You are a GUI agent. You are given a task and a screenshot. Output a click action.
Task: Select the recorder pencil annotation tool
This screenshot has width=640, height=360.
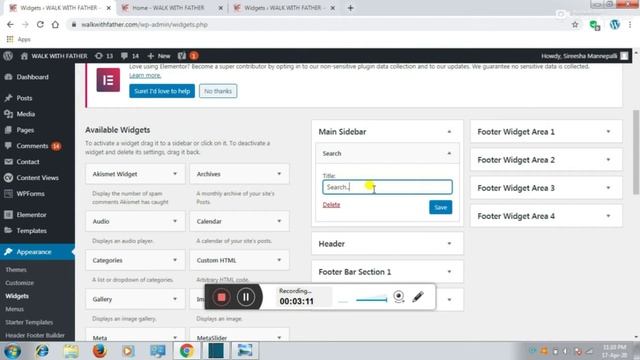[418, 297]
